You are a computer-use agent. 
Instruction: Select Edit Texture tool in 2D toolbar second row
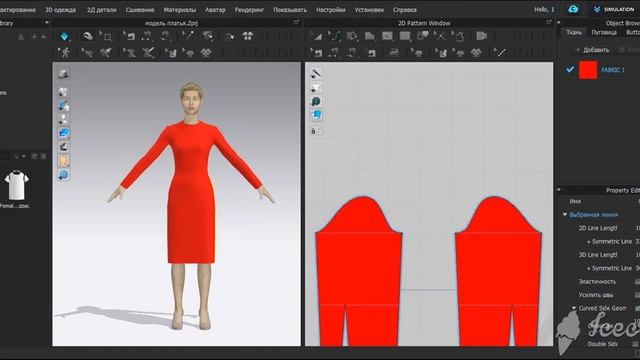click(441, 52)
